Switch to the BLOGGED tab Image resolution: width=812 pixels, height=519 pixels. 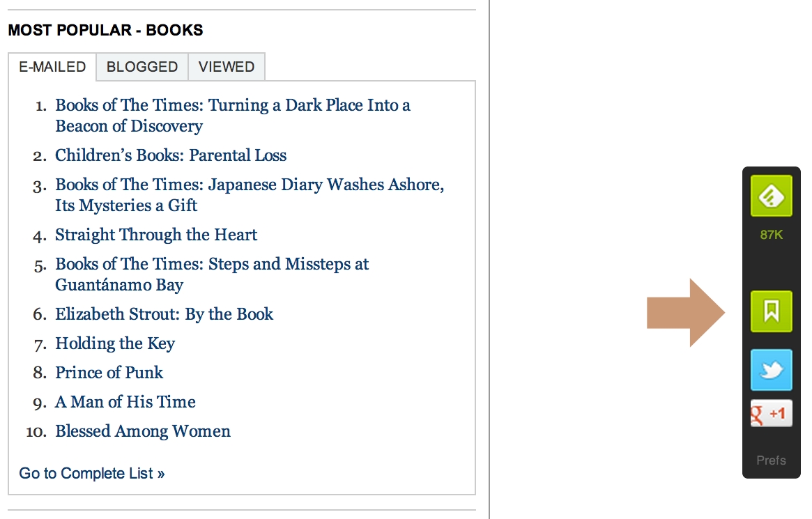pyautogui.click(x=142, y=67)
